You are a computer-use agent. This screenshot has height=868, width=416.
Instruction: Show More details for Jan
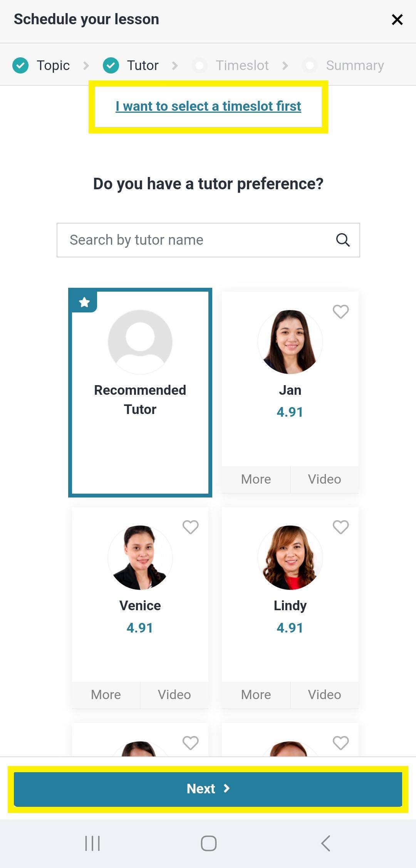(x=256, y=479)
